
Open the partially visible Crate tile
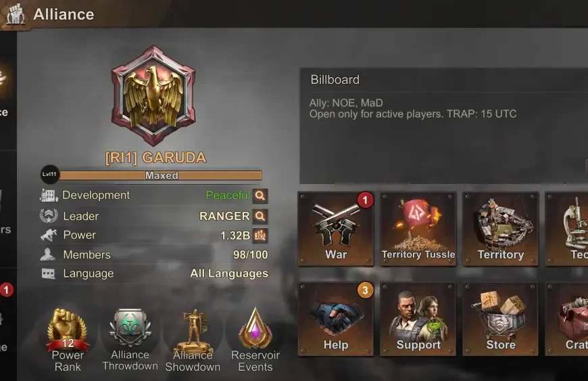566,319
